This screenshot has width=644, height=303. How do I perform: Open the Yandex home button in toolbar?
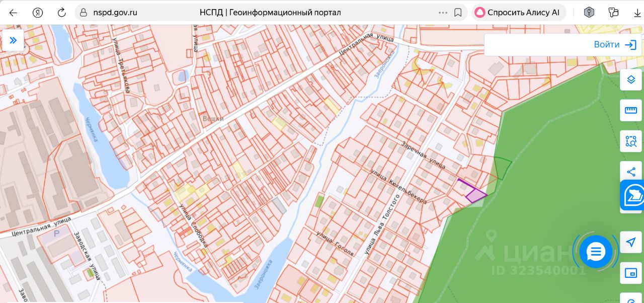pos(38,13)
